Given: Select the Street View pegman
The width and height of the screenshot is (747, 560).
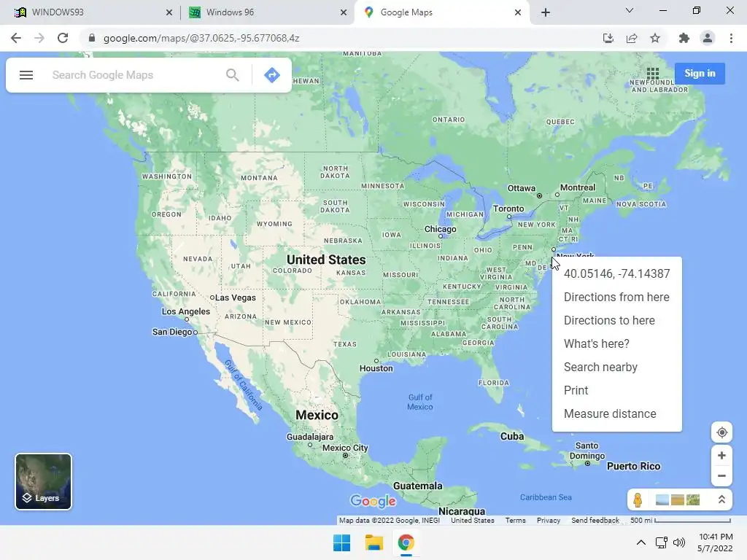Looking at the screenshot, I should pyautogui.click(x=638, y=500).
